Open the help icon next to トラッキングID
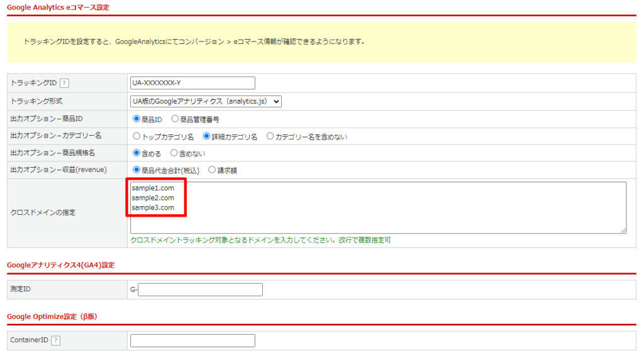This screenshot has height=358, width=644. click(x=64, y=84)
